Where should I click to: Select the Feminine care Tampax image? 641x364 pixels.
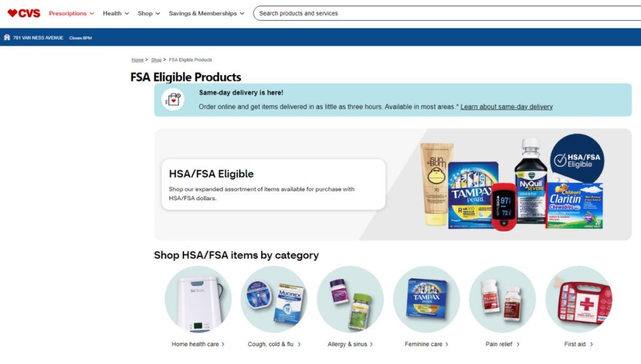(426, 300)
